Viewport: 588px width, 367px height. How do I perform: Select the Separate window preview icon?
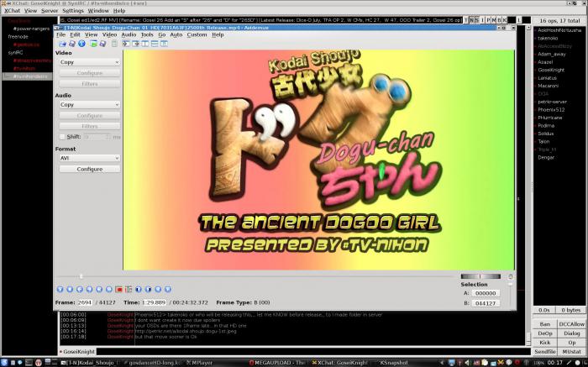pos(164,44)
